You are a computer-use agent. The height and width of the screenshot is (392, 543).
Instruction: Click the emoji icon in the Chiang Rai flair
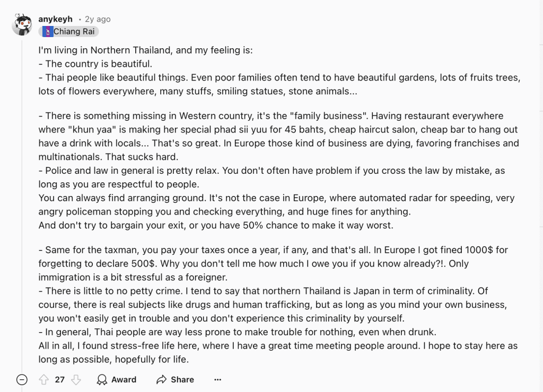point(48,31)
